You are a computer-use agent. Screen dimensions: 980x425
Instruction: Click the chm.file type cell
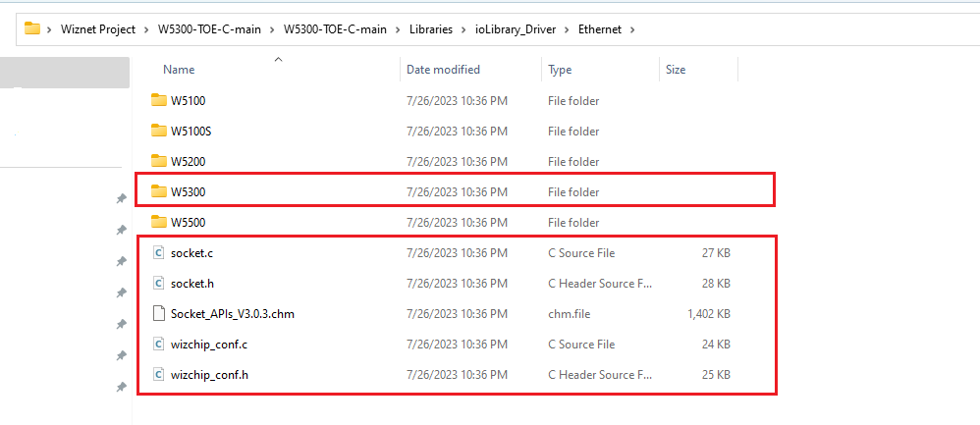coord(569,314)
